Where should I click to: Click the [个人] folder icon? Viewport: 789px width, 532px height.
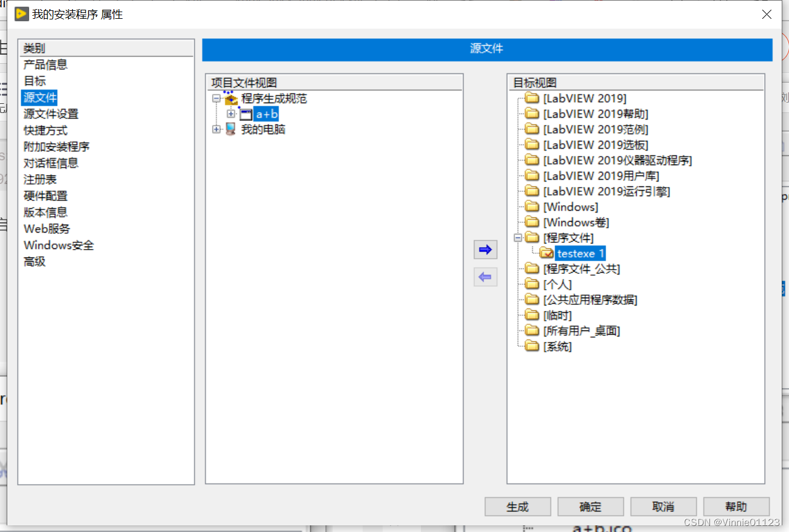tap(532, 284)
